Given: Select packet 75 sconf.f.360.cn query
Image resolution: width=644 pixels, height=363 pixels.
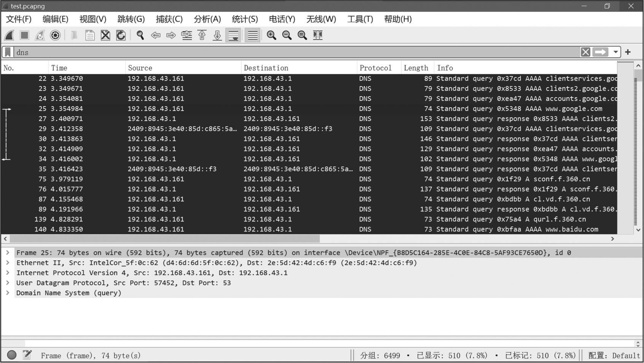Looking at the screenshot, I should [x=309, y=179].
